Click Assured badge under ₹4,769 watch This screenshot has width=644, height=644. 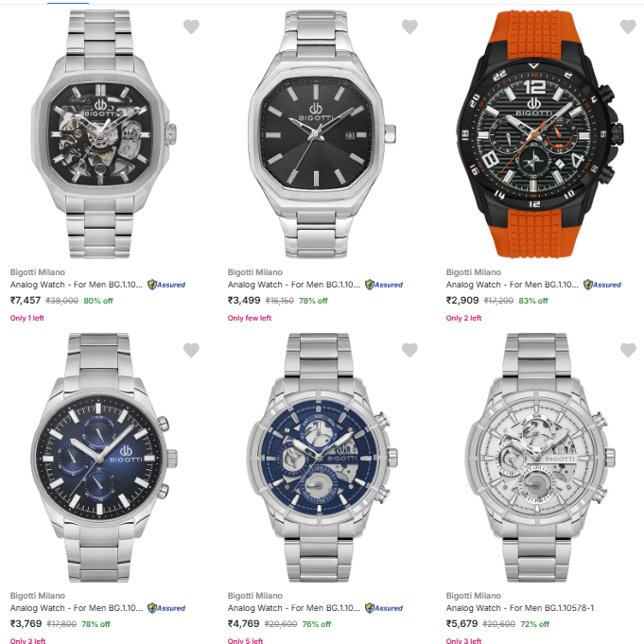384,608
